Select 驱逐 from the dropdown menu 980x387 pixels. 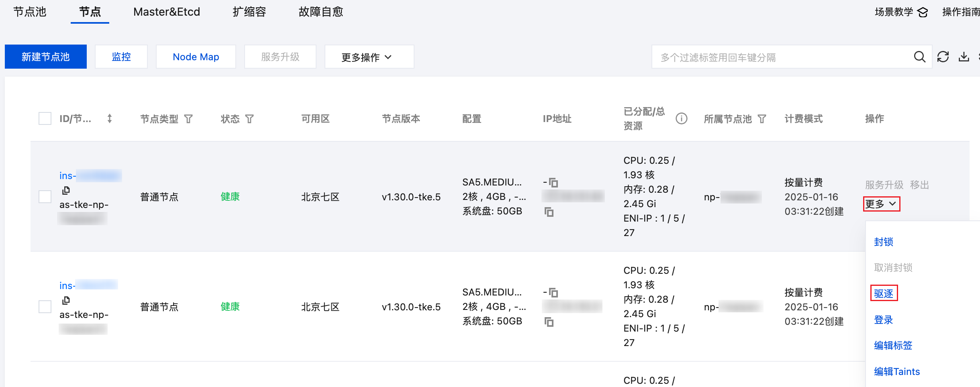(884, 293)
